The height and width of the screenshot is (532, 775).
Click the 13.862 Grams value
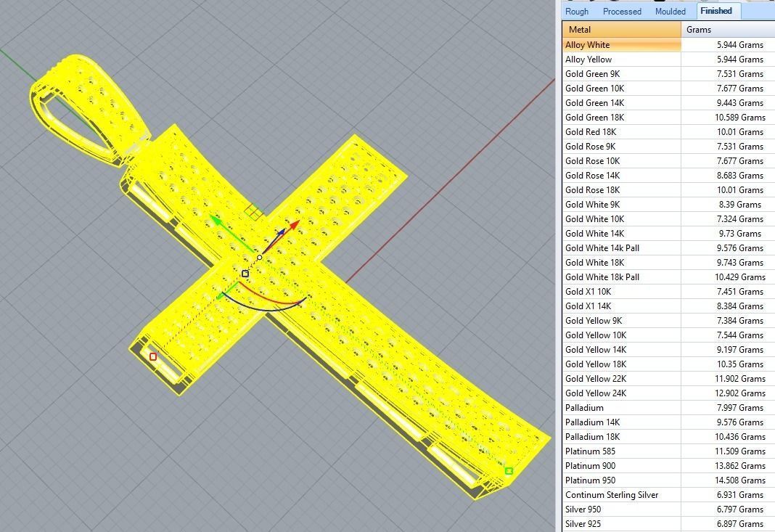tap(740, 466)
